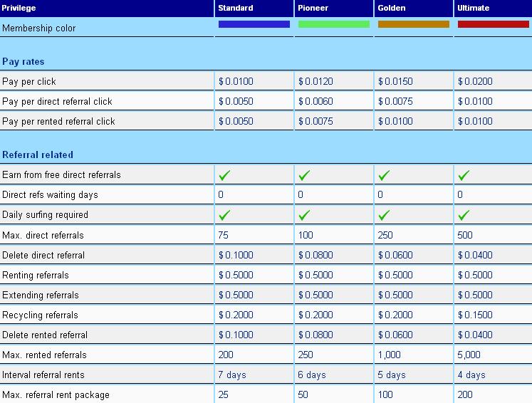
Task: Click the Pioneer checkmark for daily surfing required
Action: 304,215
